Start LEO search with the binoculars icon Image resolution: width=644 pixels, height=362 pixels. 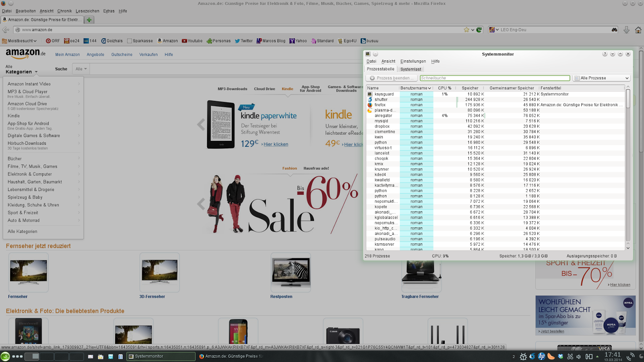click(614, 30)
